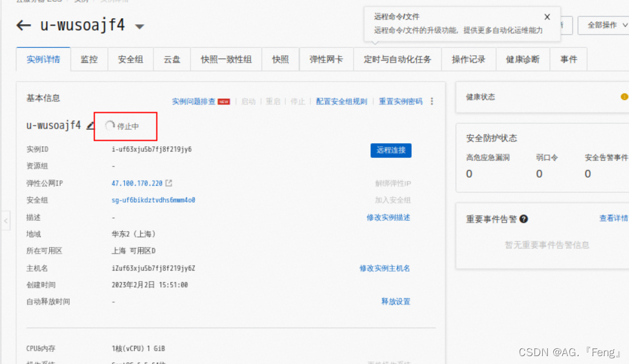Select region text 华东2（上海）
Viewport: 629px width, 364px height.
[x=133, y=234]
